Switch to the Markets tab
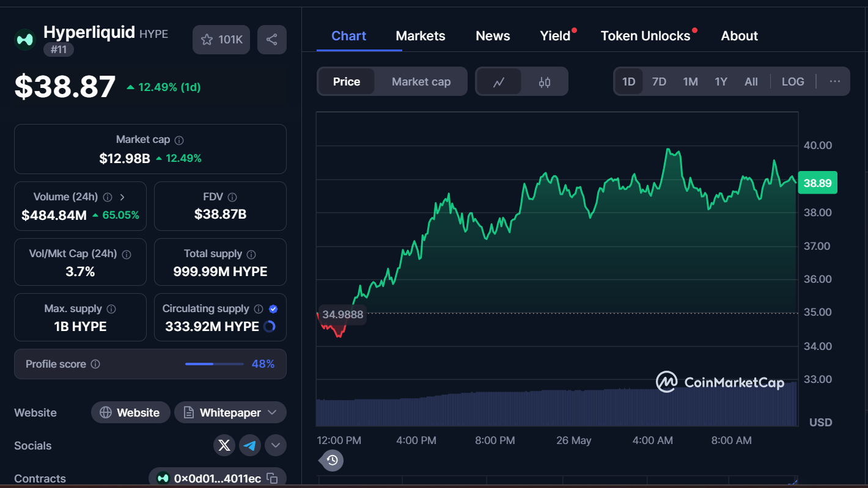868x488 pixels. tap(421, 36)
